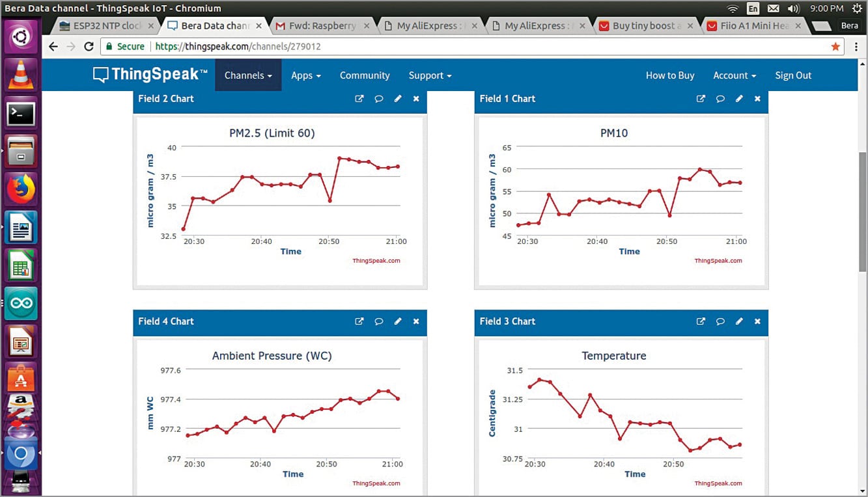Expand the Account dropdown
This screenshot has width=868, height=497.
(734, 75)
